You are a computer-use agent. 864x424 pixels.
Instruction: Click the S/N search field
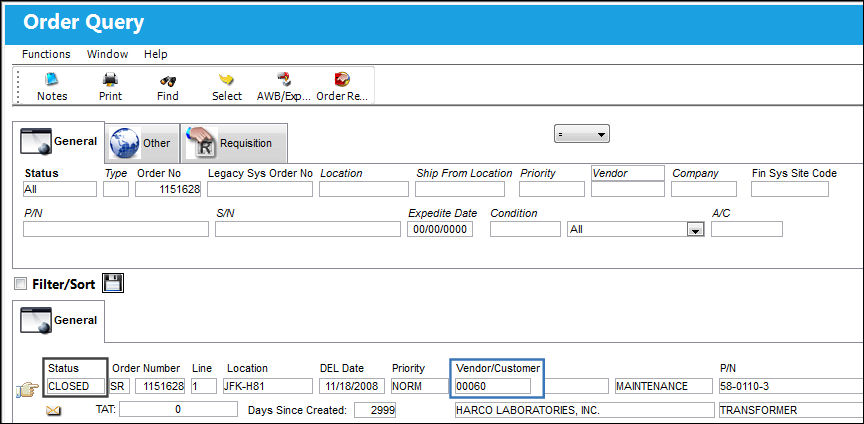307,229
